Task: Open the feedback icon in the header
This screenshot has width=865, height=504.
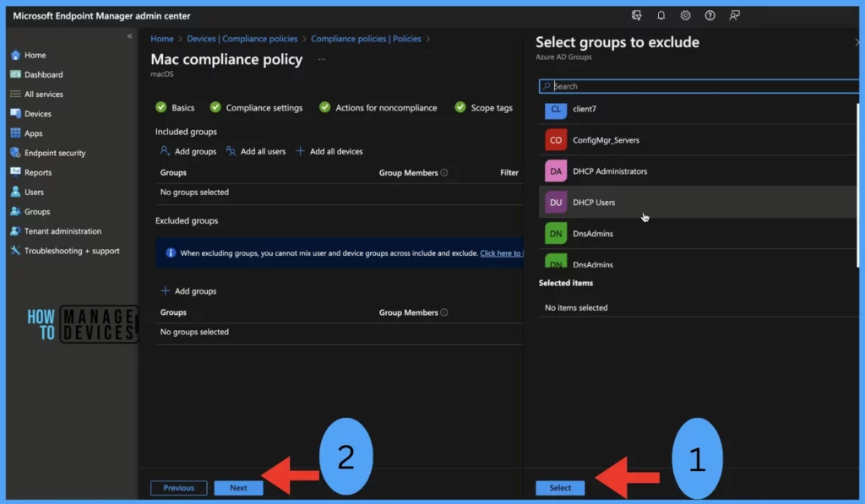Action: point(734,15)
